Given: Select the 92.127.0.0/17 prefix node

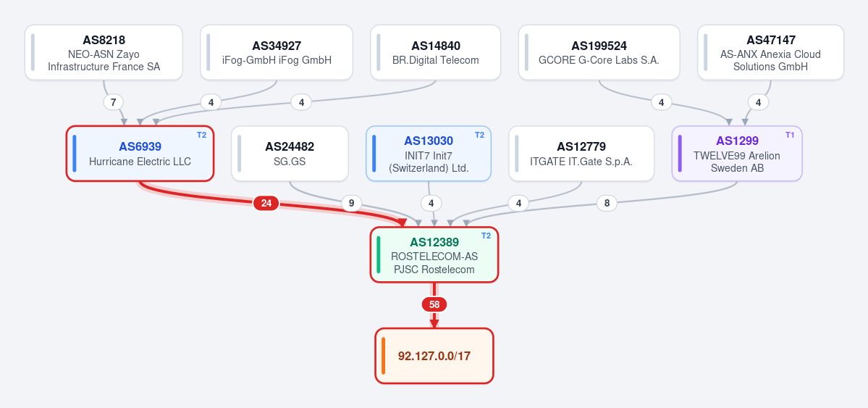Looking at the screenshot, I should point(434,356).
